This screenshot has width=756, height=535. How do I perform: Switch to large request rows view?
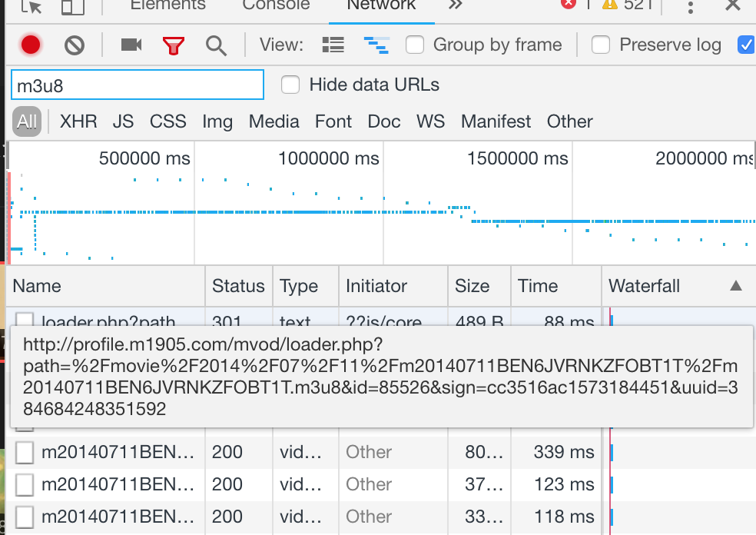[x=333, y=45]
